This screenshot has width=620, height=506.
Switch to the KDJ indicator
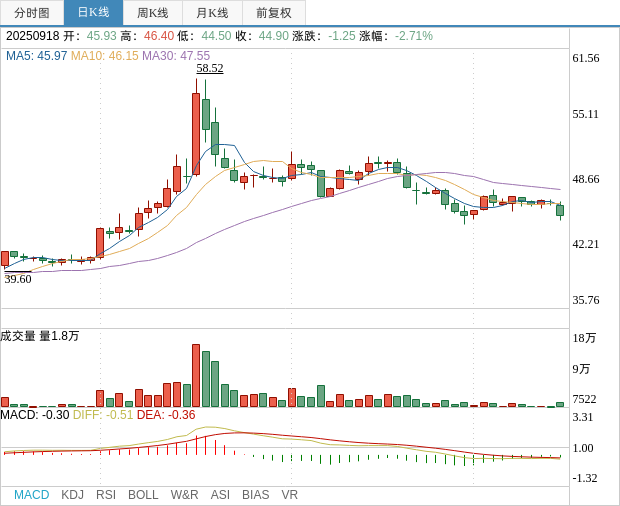coord(72,495)
